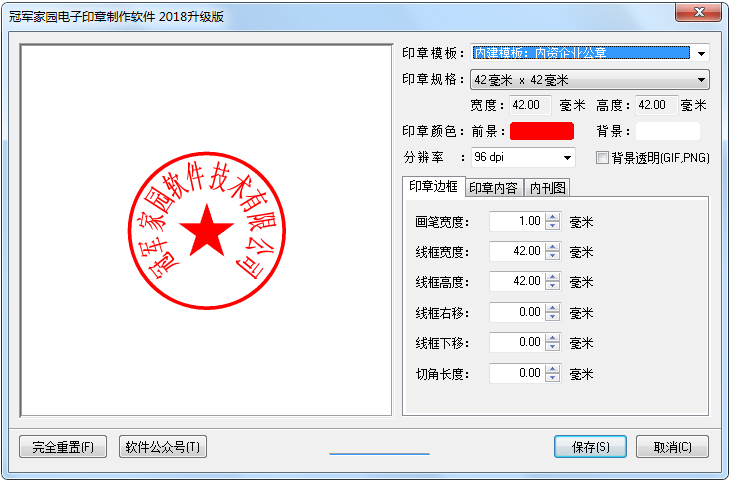Click the 线框高度 value field
The height and width of the screenshot is (482, 733).
[x=517, y=281]
